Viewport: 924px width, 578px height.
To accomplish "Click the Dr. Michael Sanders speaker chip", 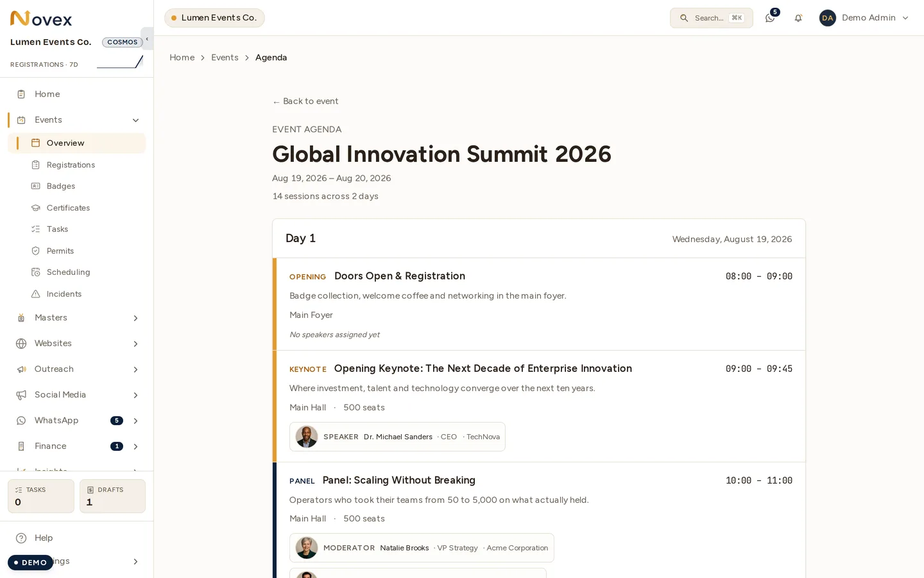I will 397,437.
